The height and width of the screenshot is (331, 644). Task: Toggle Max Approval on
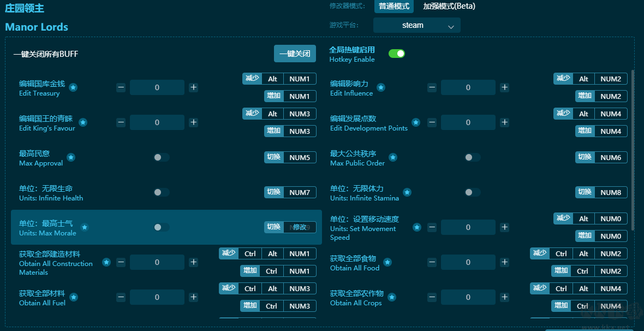pyautogui.click(x=161, y=157)
